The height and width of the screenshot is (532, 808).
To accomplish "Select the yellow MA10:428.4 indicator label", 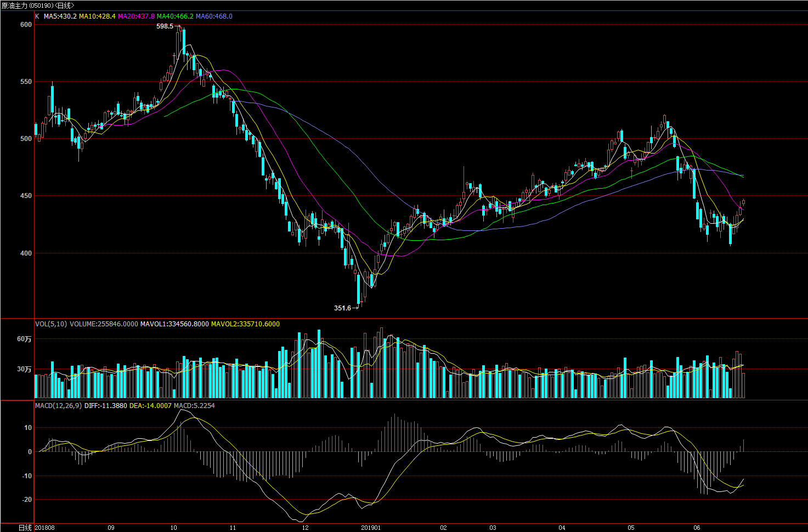I will tap(97, 16).
